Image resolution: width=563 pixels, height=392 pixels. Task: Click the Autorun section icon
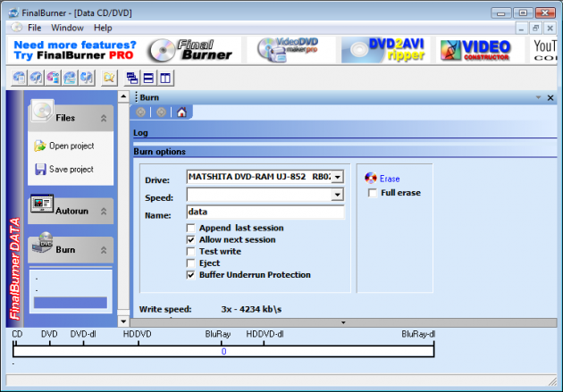[x=42, y=204]
